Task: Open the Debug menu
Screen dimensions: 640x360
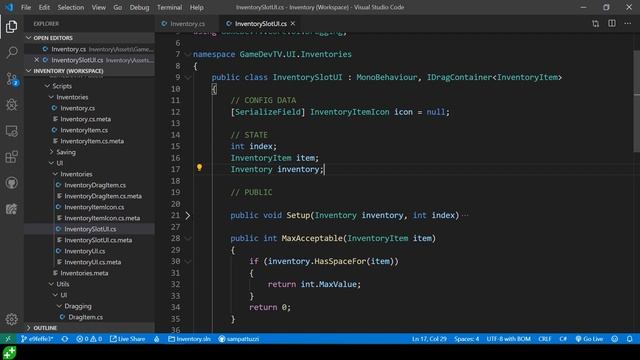Action: click(x=139, y=7)
